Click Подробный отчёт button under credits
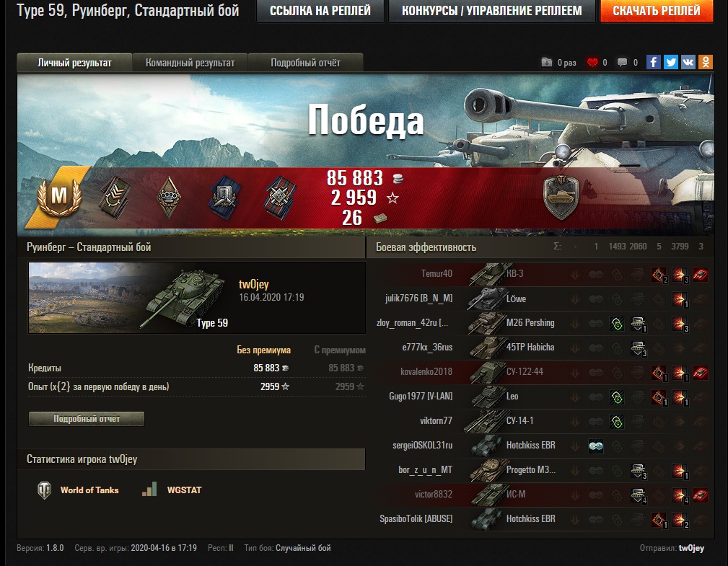This screenshot has height=566, width=728. click(87, 418)
